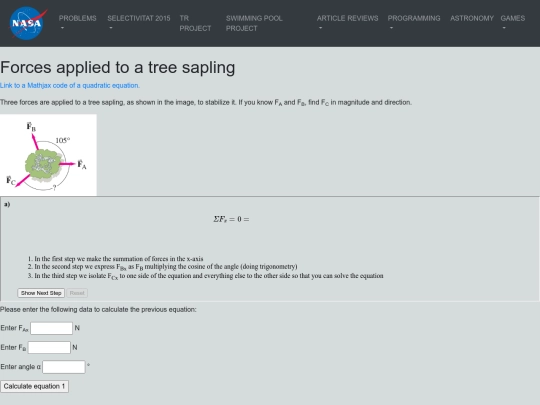
Task: Open the PROGRAMMING dropdown menu
Action: (414, 23)
